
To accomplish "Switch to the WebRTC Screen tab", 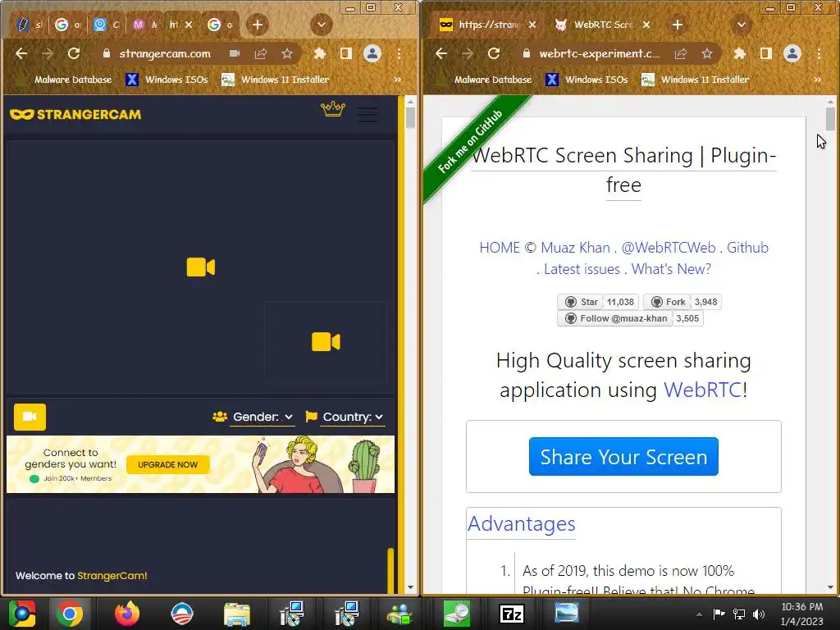I will coord(603,25).
